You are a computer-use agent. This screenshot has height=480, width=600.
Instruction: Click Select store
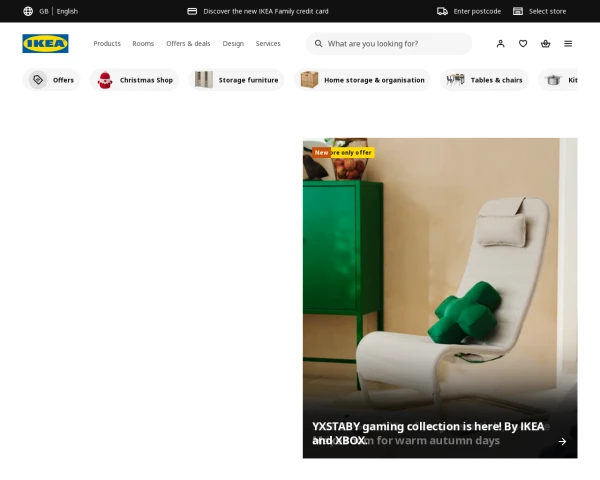[547, 11]
